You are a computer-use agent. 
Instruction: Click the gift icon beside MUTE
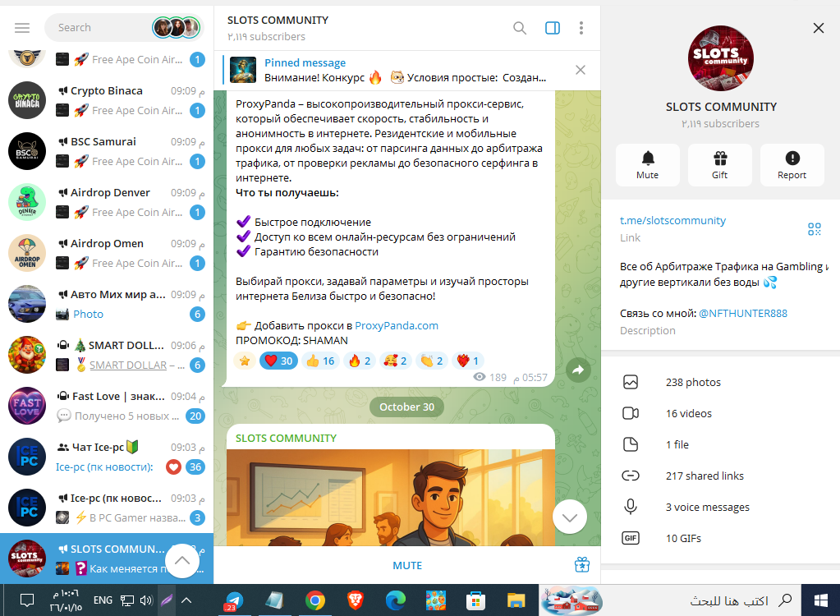(x=582, y=564)
